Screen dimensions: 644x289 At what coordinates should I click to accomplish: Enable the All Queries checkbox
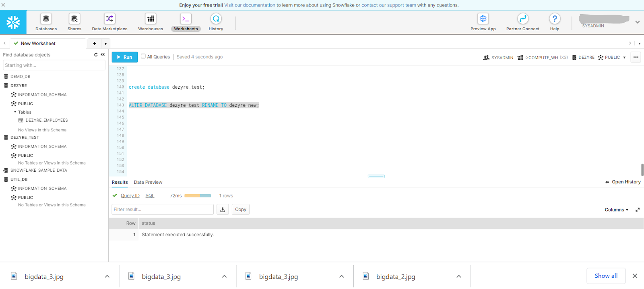click(143, 56)
